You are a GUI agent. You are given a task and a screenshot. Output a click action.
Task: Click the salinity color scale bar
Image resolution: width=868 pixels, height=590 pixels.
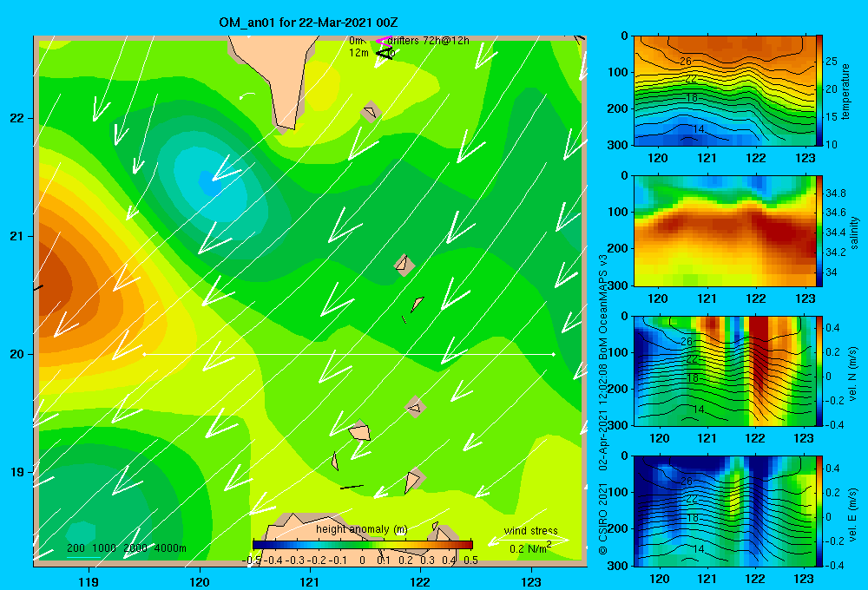(x=820, y=231)
